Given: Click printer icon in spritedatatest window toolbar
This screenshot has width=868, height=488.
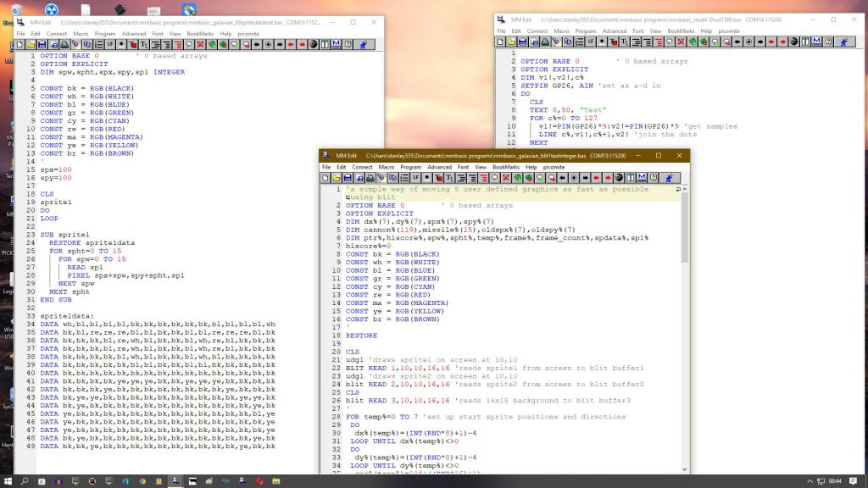Looking at the screenshot, I should click(x=64, y=44).
